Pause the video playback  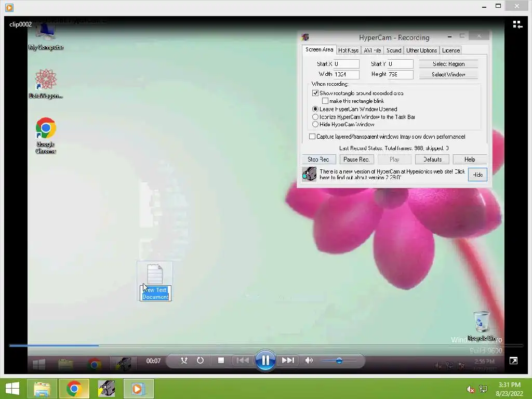point(265,360)
